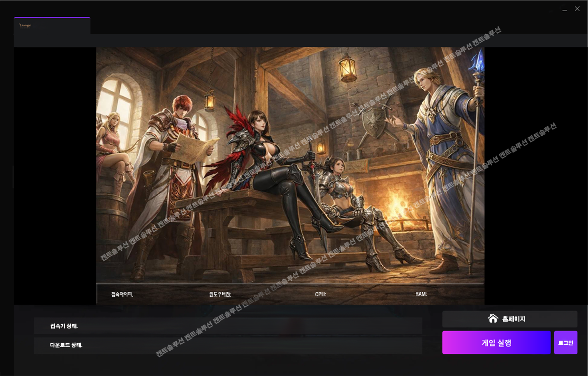Launch the game with 게임 실행
The width and height of the screenshot is (588, 376).
click(496, 343)
